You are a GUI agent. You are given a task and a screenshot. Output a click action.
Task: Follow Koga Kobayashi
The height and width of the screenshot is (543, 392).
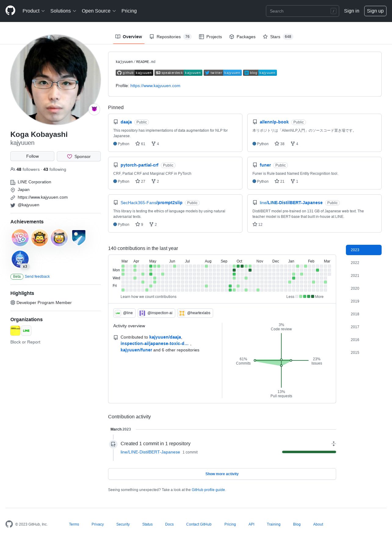click(x=32, y=156)
